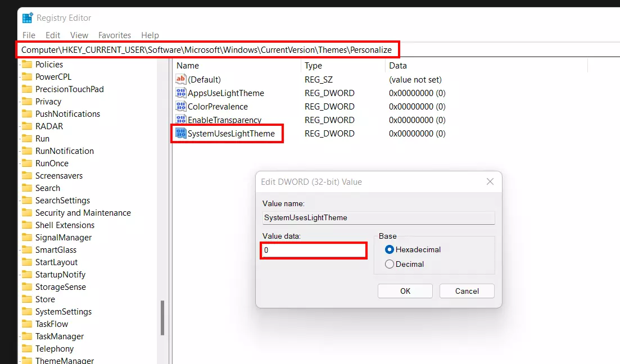Select the TaskManager key
Viewport: 620px width, 364px height.
60,336
